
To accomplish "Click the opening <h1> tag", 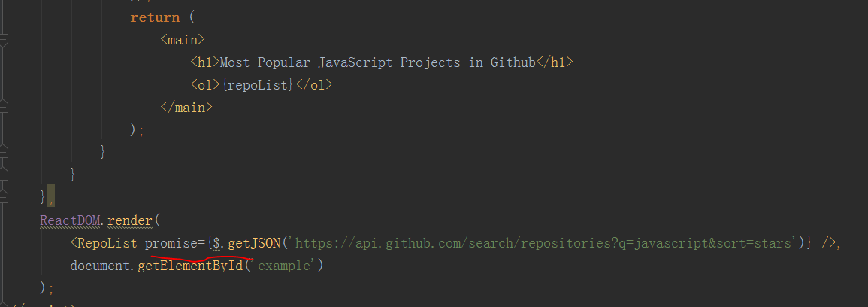I will tap(204, 62).
